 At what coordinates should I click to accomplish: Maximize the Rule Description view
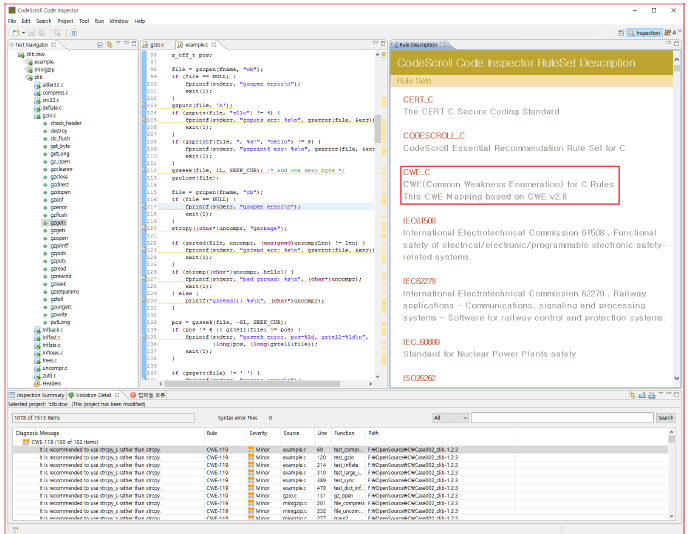(677, 43)
